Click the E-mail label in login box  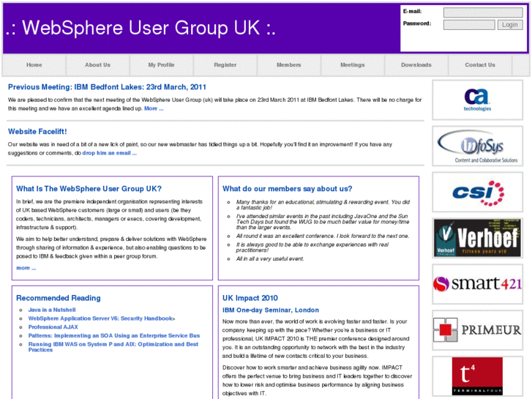pyautogui.click(x=412, y=11)
